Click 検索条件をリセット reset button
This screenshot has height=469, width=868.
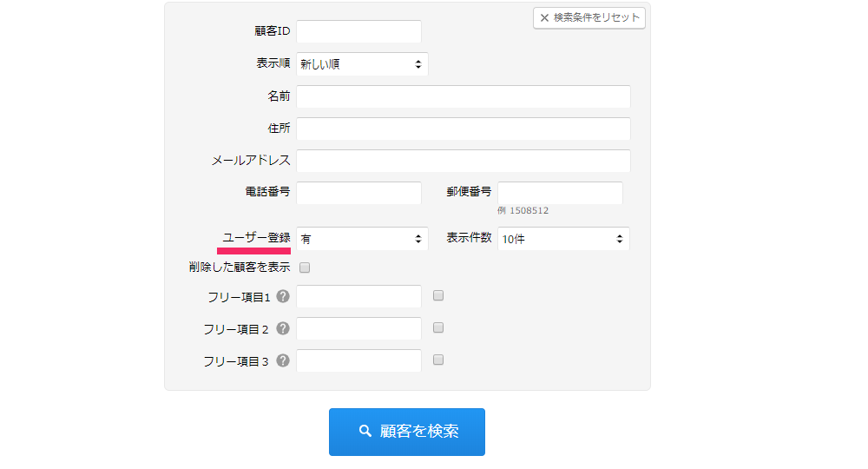pyautogui.click(x=589, y=17)
